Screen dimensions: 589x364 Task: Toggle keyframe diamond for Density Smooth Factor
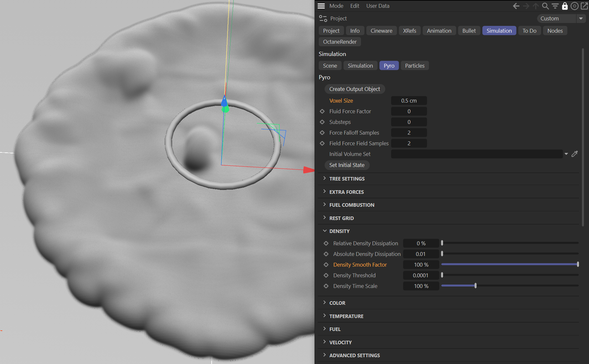tap(326, 265)
